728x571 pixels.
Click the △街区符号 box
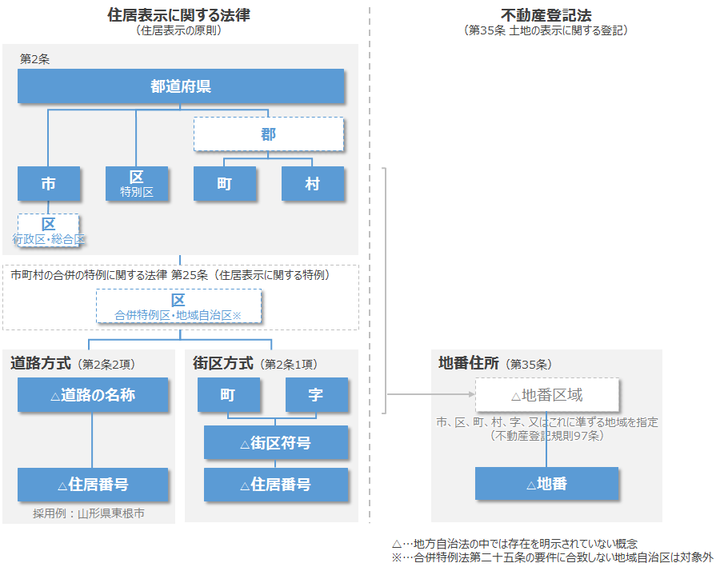(x=275, y=443)
